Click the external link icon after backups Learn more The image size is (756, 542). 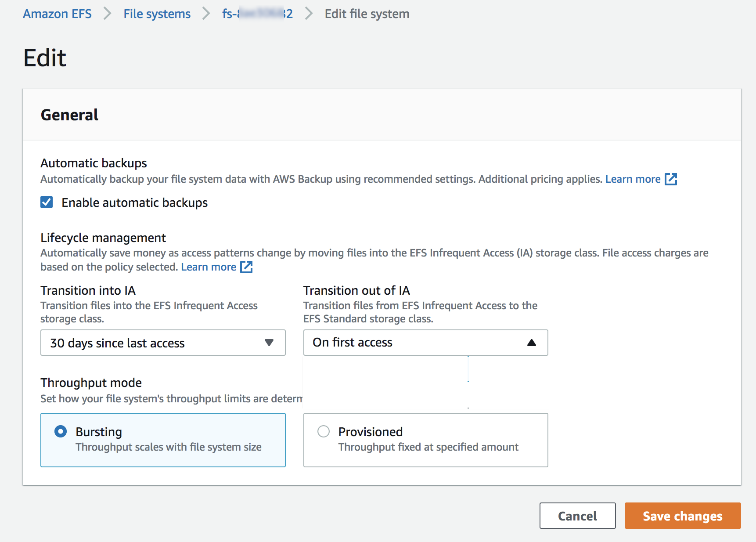tap(670, 179)
